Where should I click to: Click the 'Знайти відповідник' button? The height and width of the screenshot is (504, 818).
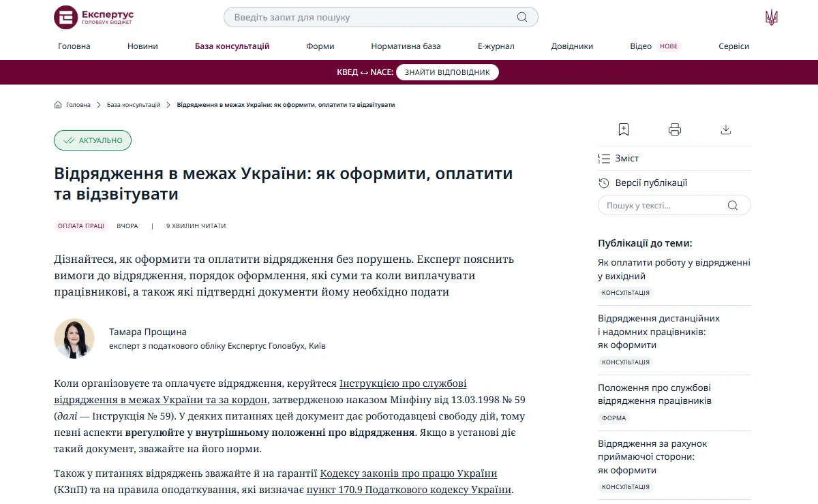pyautogui.click(x=447, y=72)
